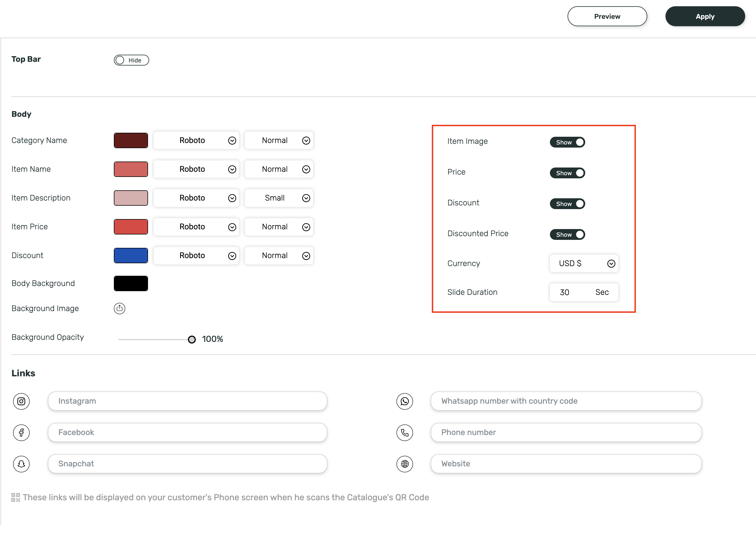Click the Snapchat ghost icon

(x=21, y=464)
